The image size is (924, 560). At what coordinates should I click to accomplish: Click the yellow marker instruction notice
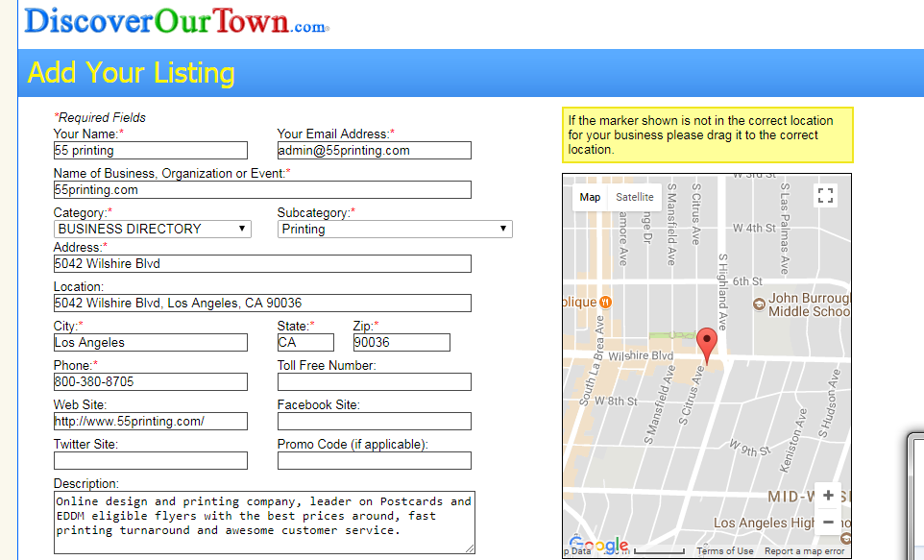(707, 135)
